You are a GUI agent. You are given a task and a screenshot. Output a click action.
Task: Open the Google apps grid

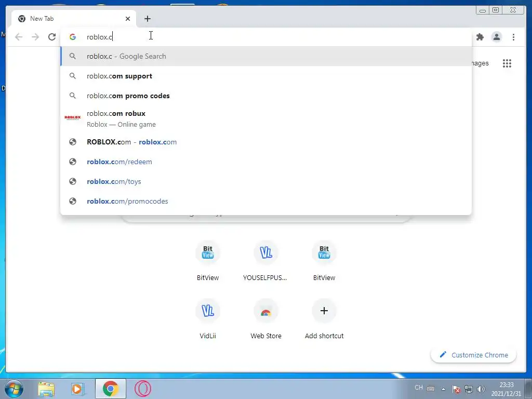tap(507, 63)
